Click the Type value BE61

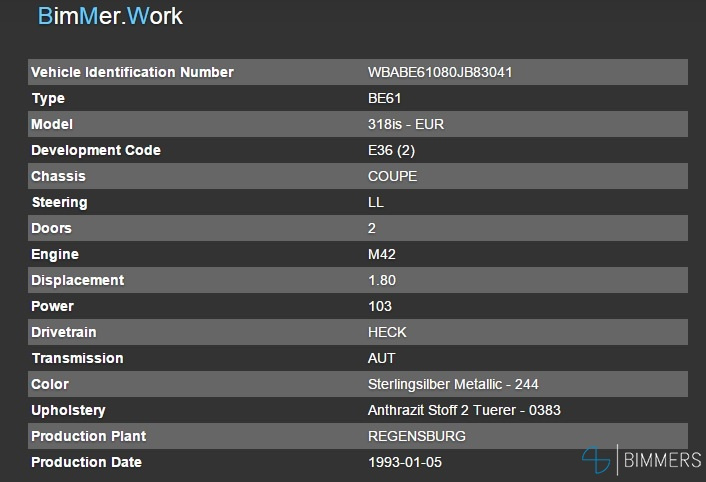(385, 98)
